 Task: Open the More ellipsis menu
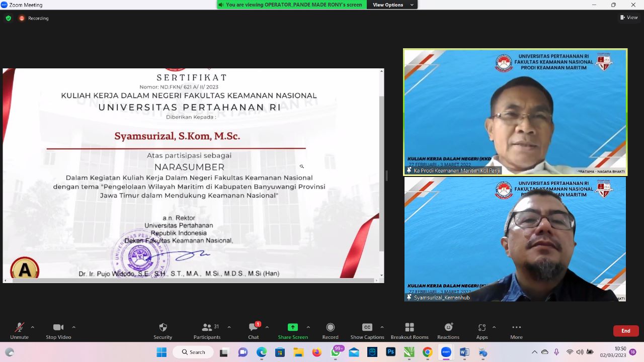point(516,327)
